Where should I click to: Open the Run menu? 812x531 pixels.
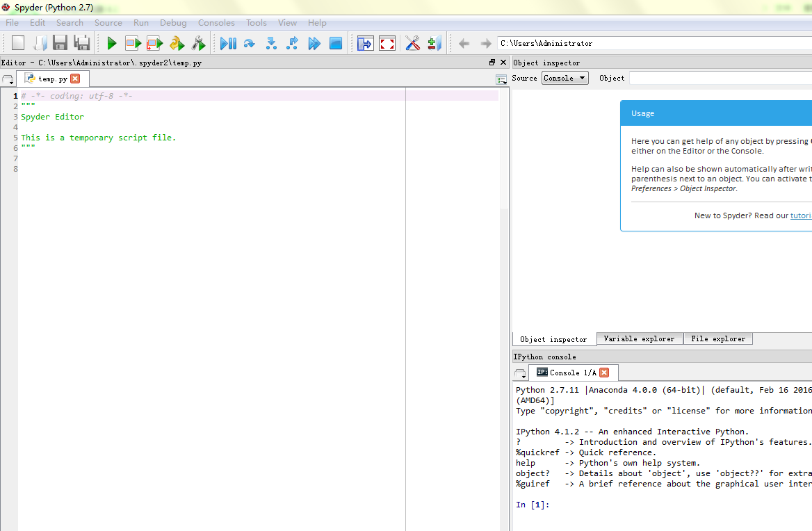(141, 23)
